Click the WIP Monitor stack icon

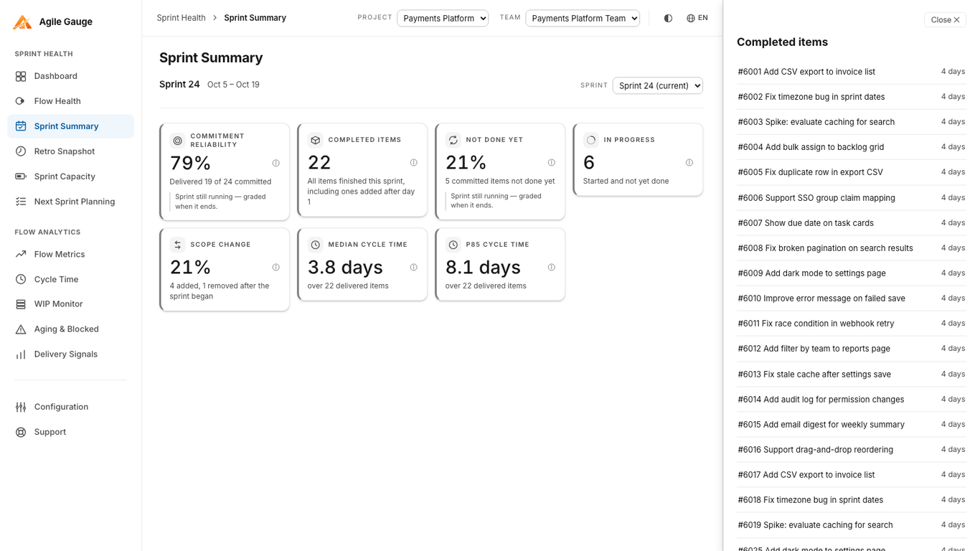pyautogui.click(x=21, y=304)
